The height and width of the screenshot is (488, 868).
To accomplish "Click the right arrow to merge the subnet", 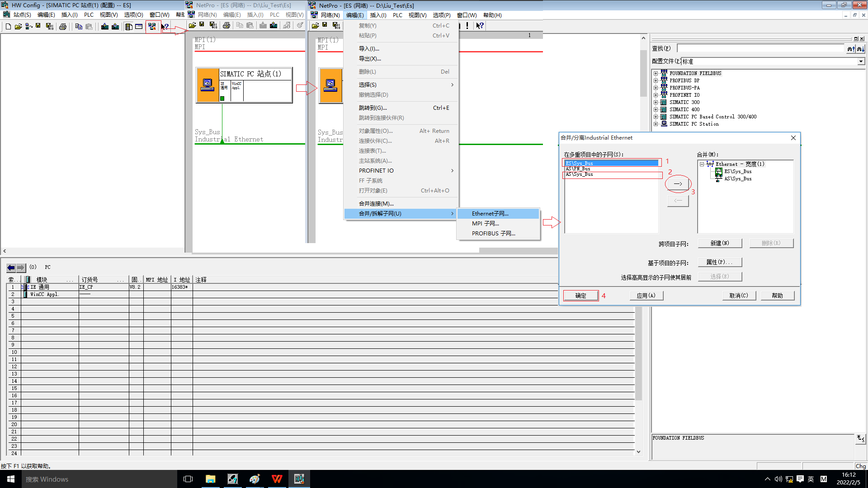I will [678, 184].
